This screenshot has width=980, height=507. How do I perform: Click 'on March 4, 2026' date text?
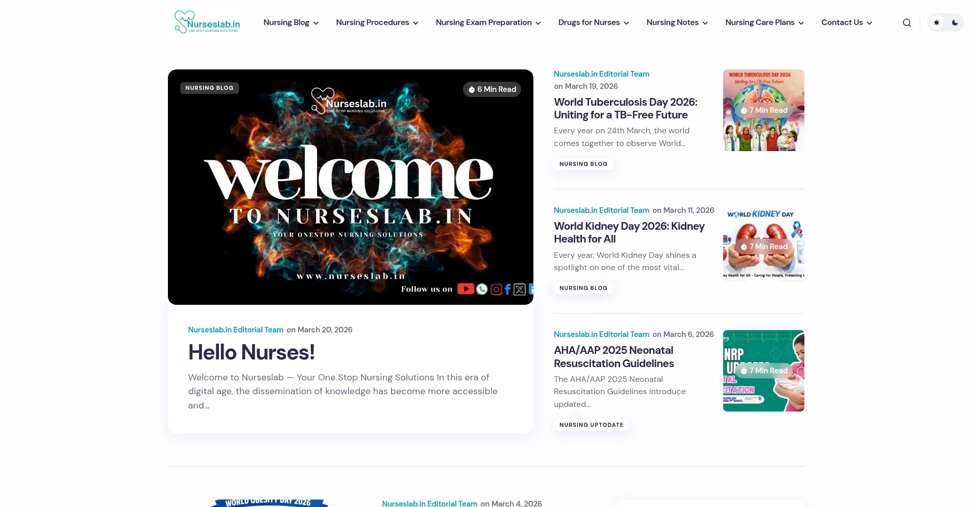click(511, 503)
